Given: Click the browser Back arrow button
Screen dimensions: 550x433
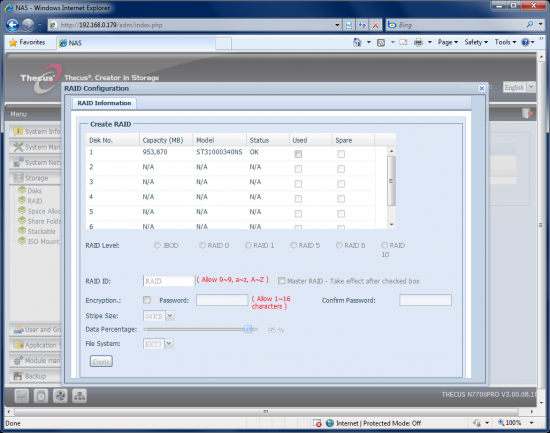Looking at the screenshot, I should coord(13,25).
